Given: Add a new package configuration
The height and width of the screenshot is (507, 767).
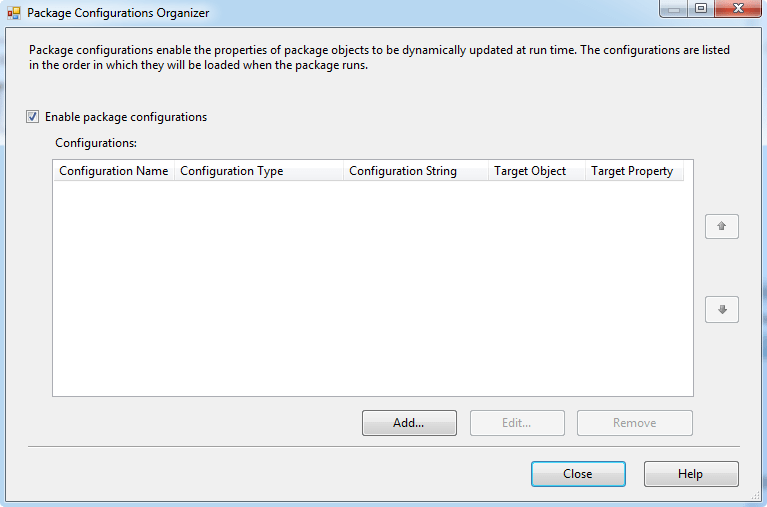Looking at the screenshot, I should (x=409, y=423).
